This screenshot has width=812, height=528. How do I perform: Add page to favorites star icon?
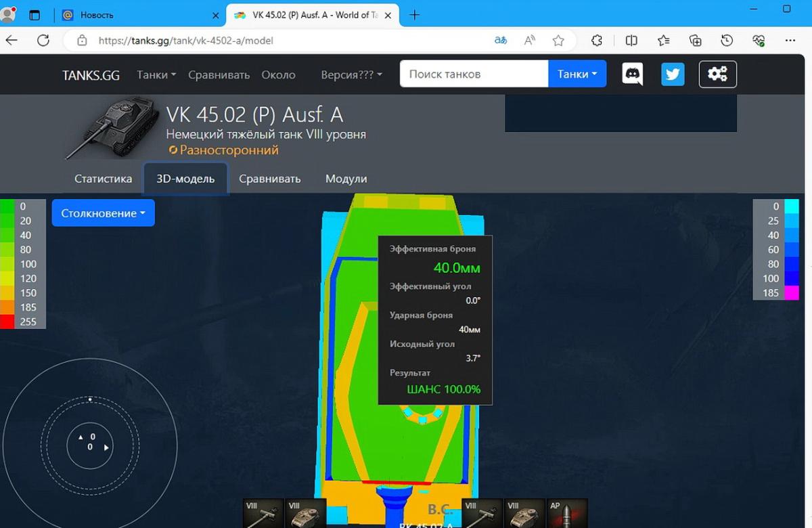[558, 41]
